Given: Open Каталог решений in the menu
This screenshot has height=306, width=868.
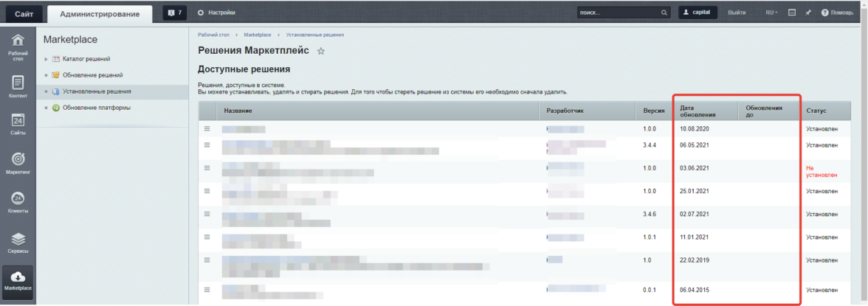Looking at the screenshot, I should tap(86, 59).
